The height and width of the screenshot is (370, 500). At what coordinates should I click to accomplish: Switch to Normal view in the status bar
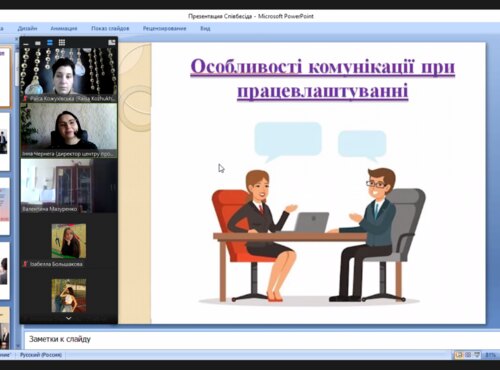(459, 355)
